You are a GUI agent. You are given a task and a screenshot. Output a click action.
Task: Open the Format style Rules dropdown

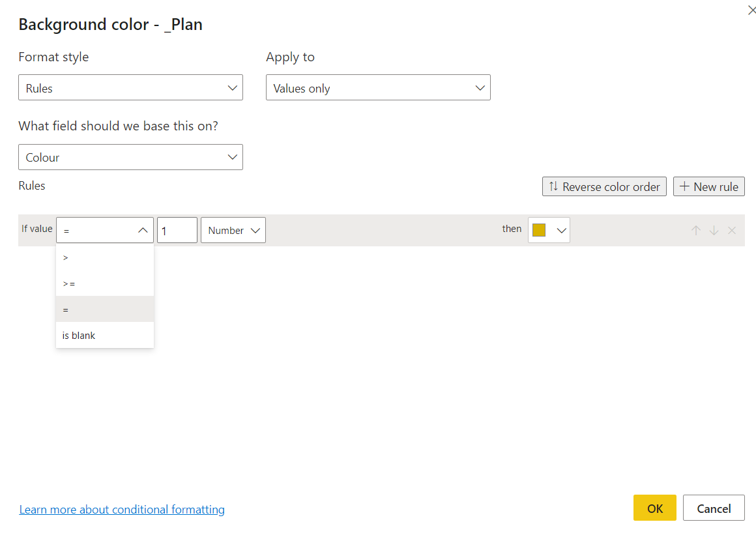click(130, 88)
